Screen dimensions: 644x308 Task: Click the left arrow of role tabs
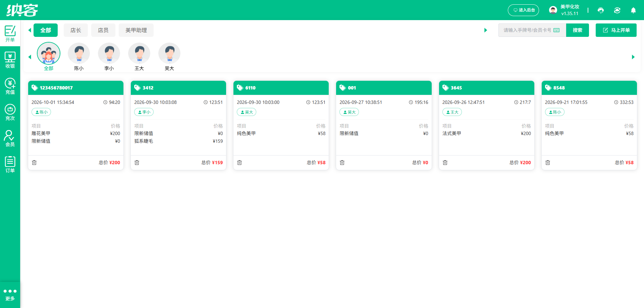tap(30, 30)
